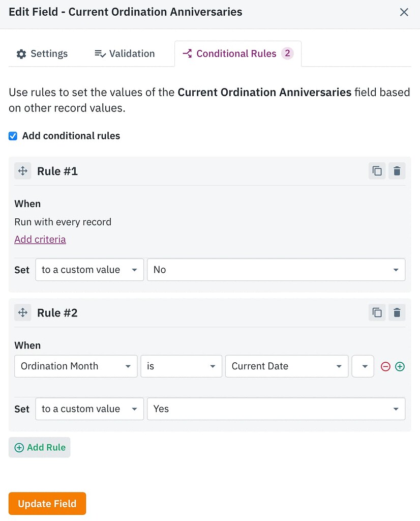420x521 pixels.
Task: Open the Current Date dropdown
Action: pyautogui.click(x=286, y=366)
